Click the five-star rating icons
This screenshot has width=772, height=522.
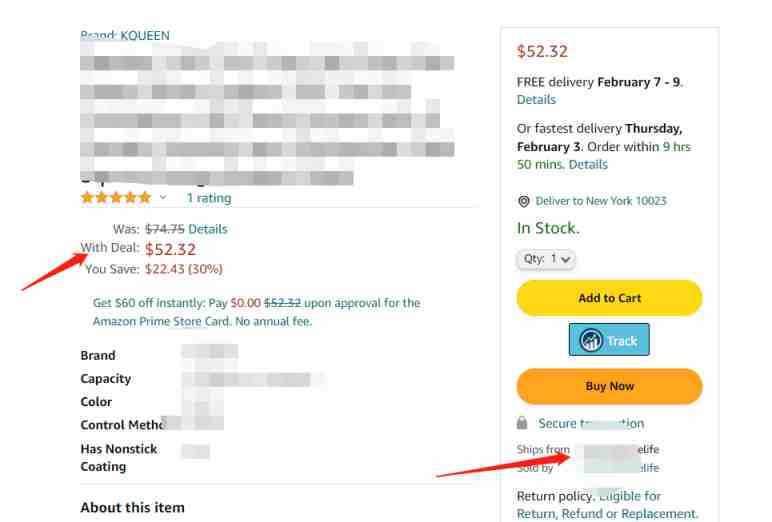click(116, 197)
